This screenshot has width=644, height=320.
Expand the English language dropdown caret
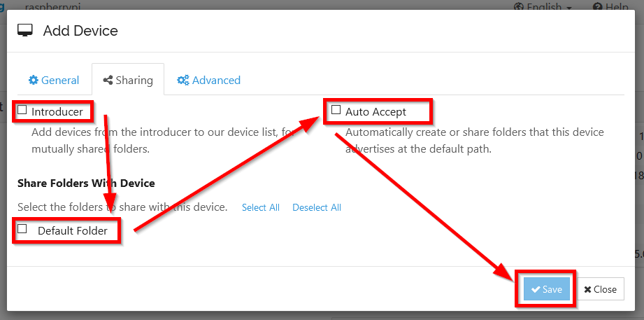pos(569,7)
